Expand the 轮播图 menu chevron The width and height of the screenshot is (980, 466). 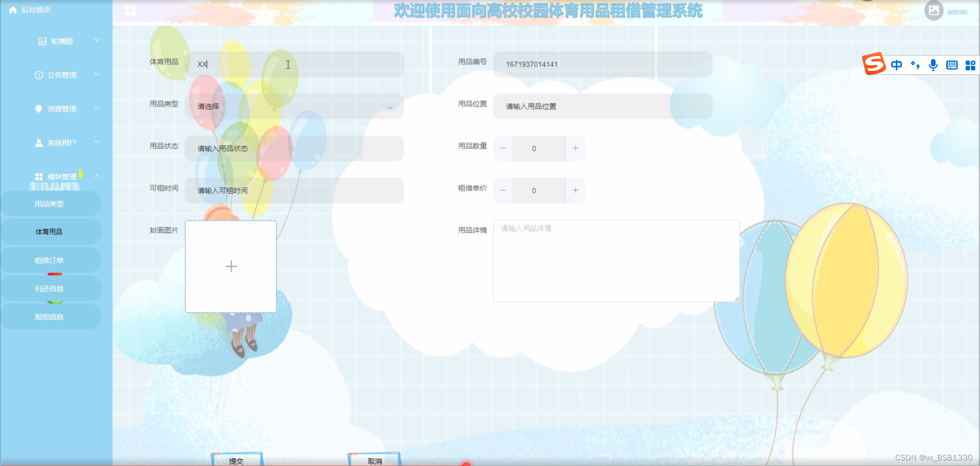click(96, 40)
